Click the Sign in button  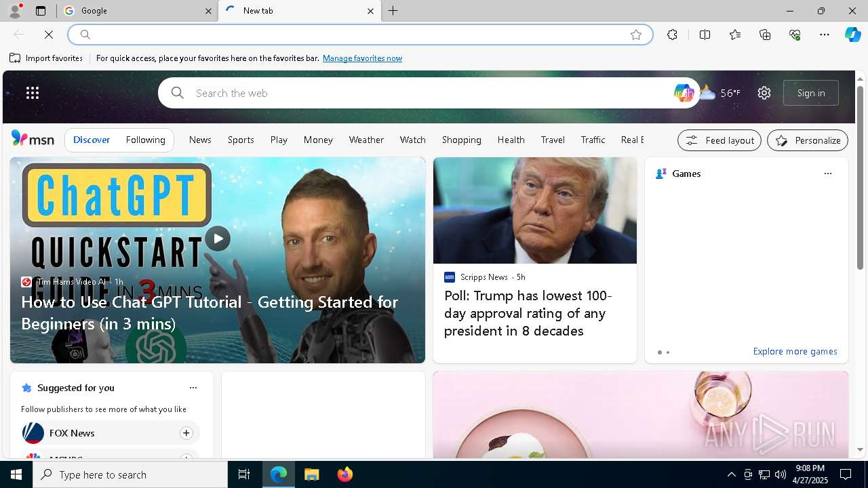coord(811,93)
